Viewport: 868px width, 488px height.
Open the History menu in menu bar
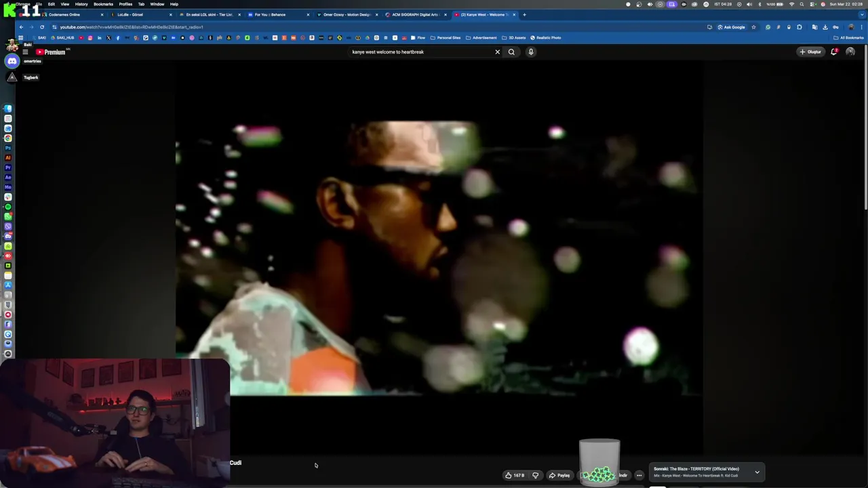pos(81,4)
